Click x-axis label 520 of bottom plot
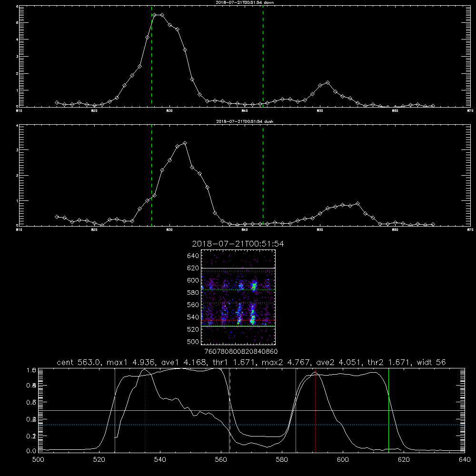Viewport: 476px width, 476px height. (99, 460)
